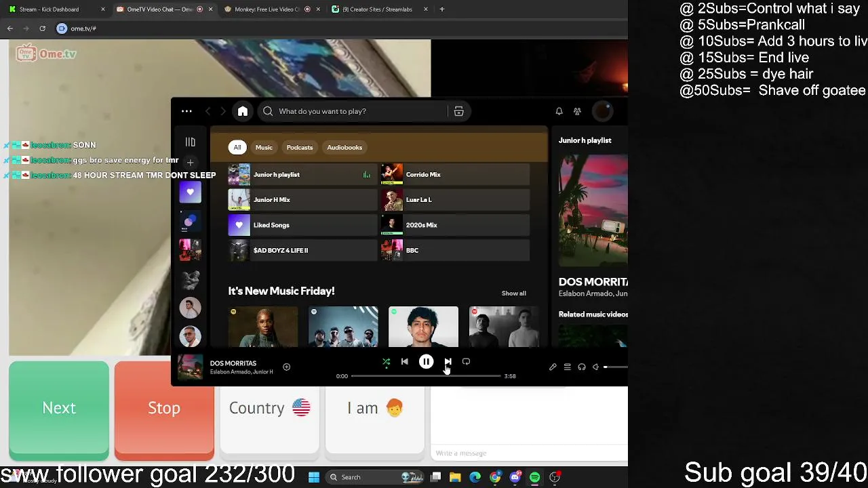This screenshot has width=868, height=488.
Task: Open connect to a device icon
Action: click(x=581, y=367)
